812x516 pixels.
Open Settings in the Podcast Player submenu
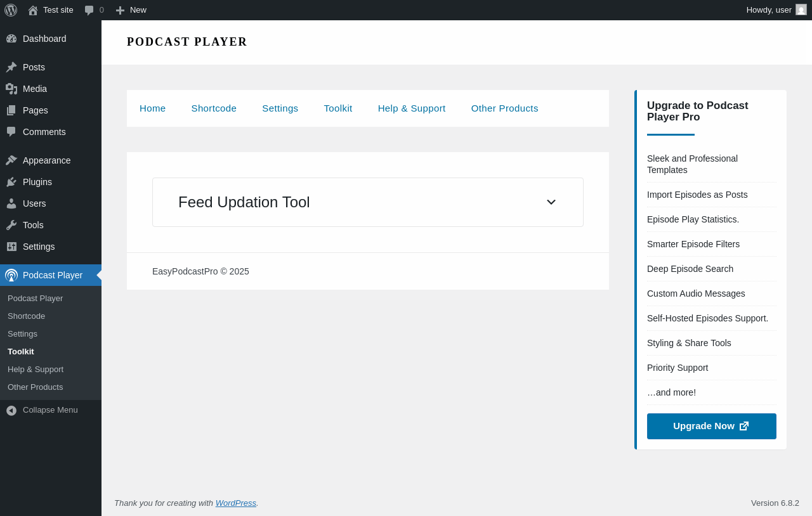(23, 334)
